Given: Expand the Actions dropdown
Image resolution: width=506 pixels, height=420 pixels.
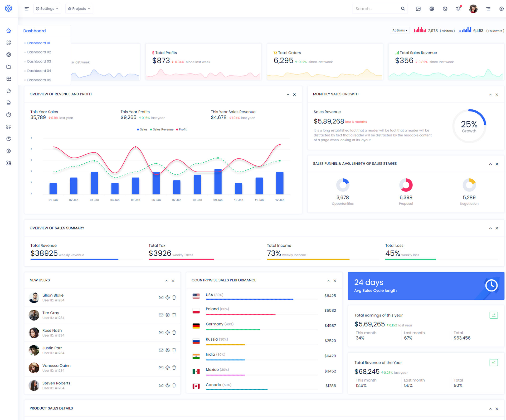Looking at the screenshot, I should (400, 30).
